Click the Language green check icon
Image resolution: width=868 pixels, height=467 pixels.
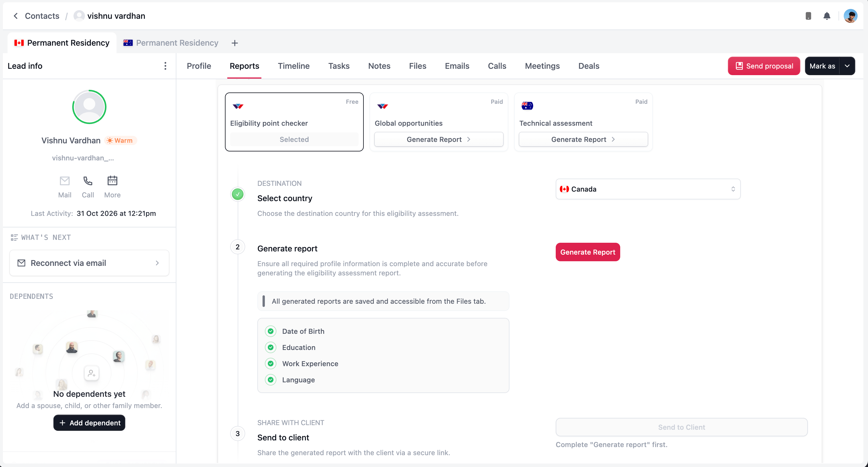270,380
